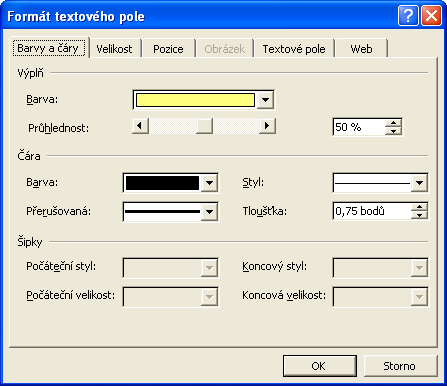
Task: Click the Průhlednost slider left arrow
Action: (140, 126)
